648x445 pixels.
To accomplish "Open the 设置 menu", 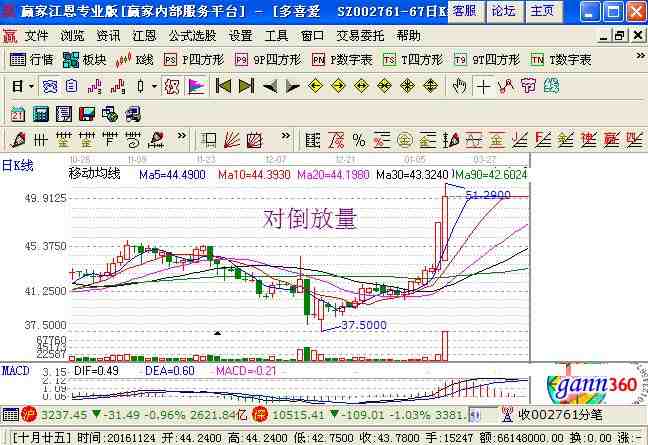I will (240, 36).
